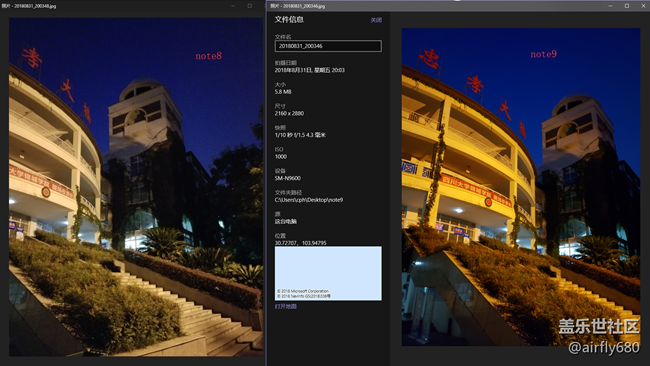Click the ISO label
Screen dimensions: 650x366
279,149
